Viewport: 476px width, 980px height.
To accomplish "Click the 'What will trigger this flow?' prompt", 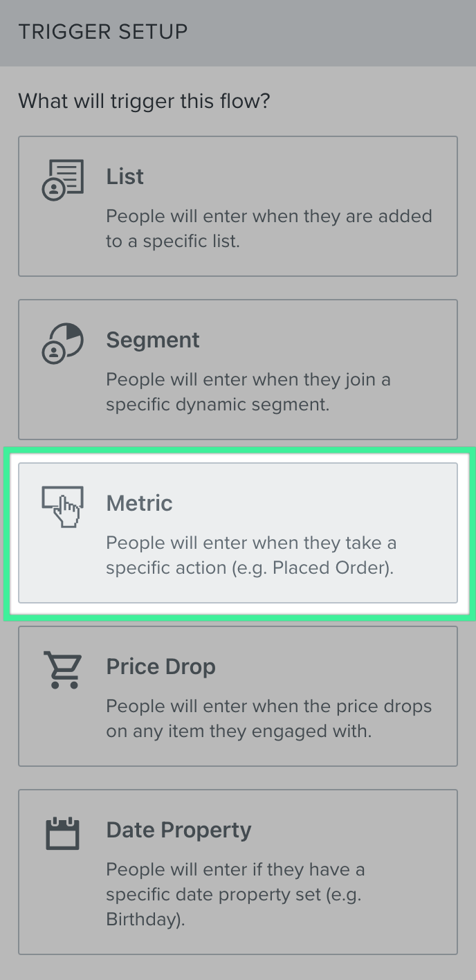I will [144, 102].
